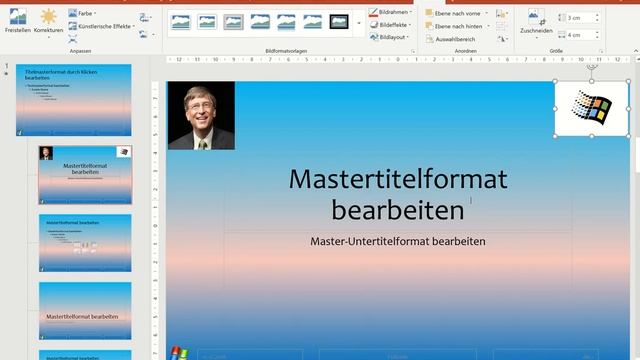Click the Windows flag logo image top right
Image resolution: width=640 pixels, height=360 pixels.
point(591,109)
